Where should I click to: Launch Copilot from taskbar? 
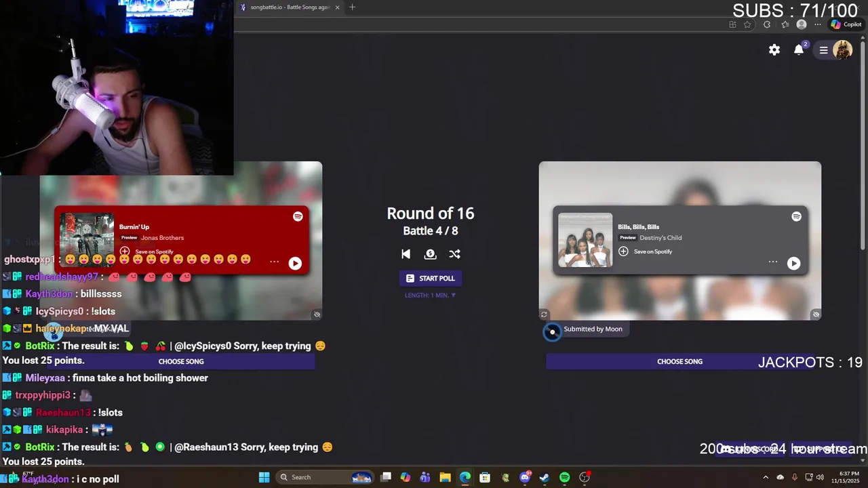(406, 477)
